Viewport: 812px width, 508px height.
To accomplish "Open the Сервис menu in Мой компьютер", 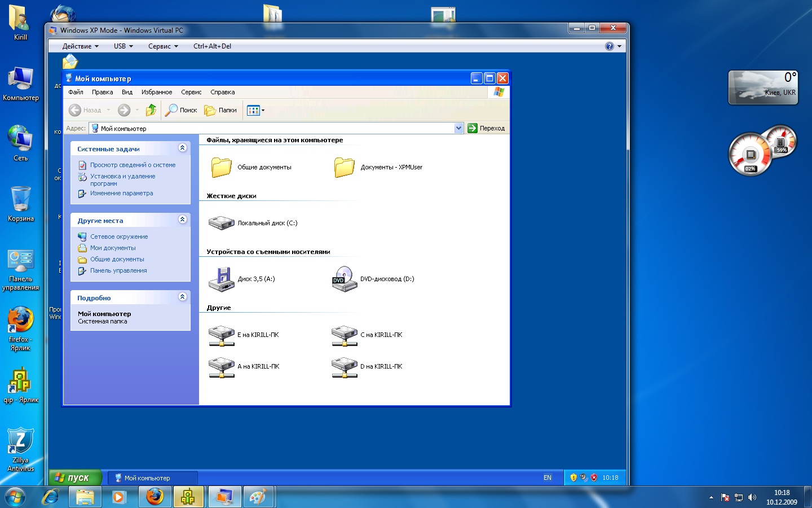I will pyautogui.click(x=191, y=92).
